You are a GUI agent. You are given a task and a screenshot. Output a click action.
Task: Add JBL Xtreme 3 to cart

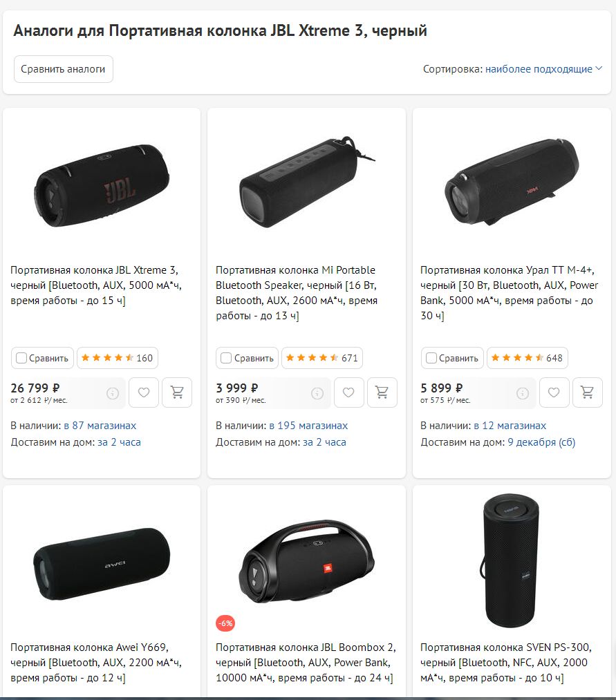177,392
